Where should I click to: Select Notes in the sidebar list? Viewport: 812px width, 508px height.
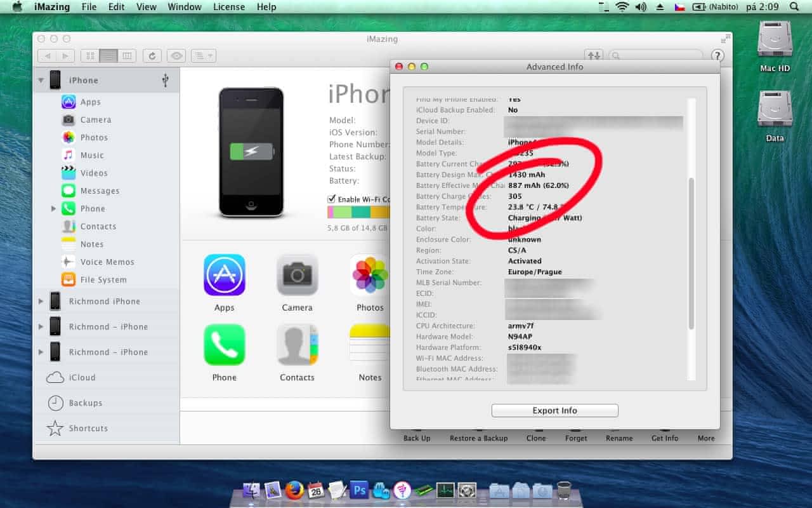click(91, 244)
